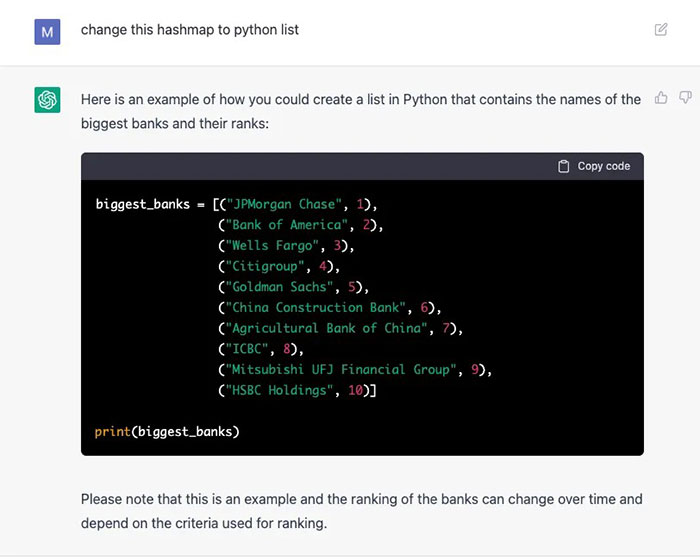This screenshot has width=700, height=560.
Task: Give the response a thumbs down
Action: (685, 98)
